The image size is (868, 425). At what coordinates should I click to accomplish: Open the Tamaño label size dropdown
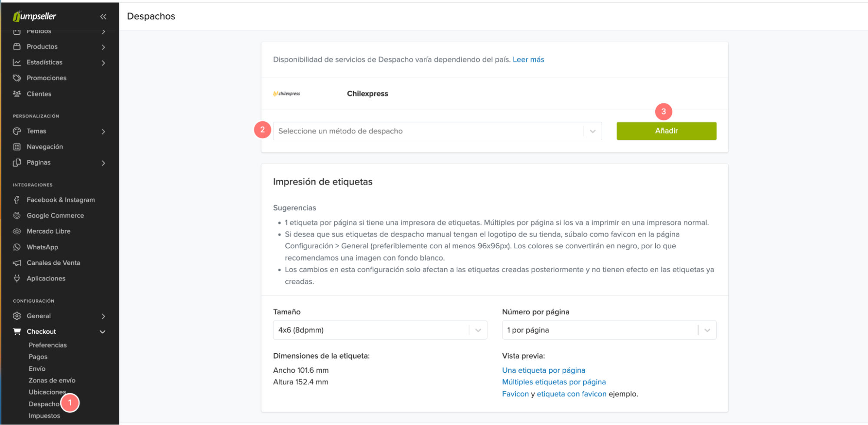pyautogui.click(x=380, y=330)
